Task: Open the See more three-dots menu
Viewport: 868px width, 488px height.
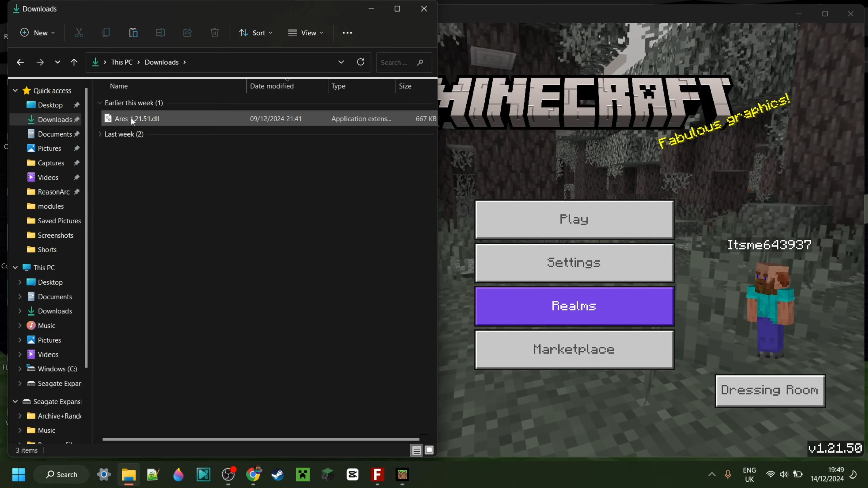Action: point(347,33)
